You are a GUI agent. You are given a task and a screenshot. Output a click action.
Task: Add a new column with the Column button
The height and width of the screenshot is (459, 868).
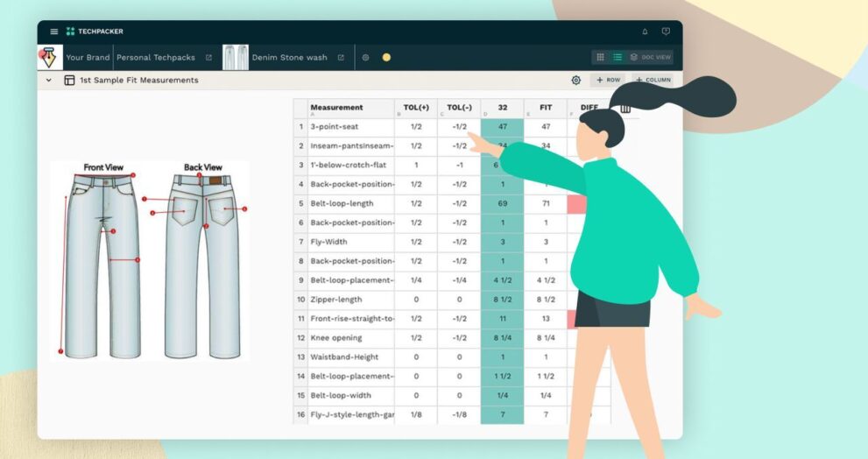click(x=653, y=80)
